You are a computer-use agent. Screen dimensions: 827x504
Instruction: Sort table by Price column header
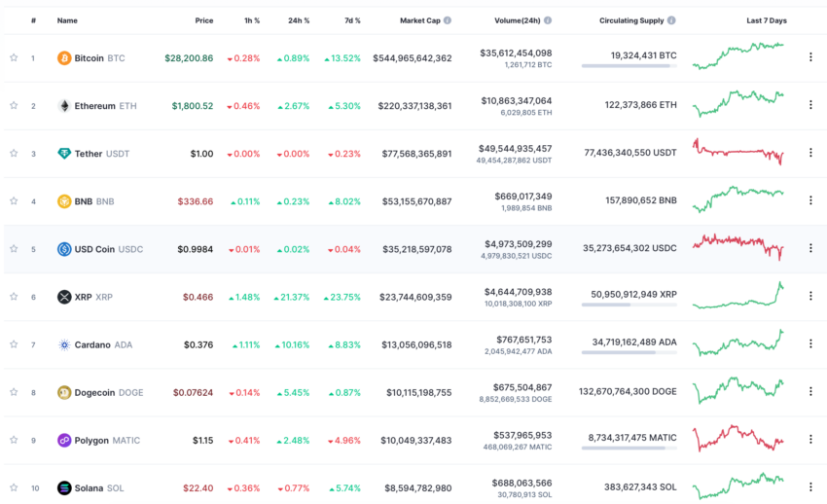pyautogui.click(x=204, y=20)
